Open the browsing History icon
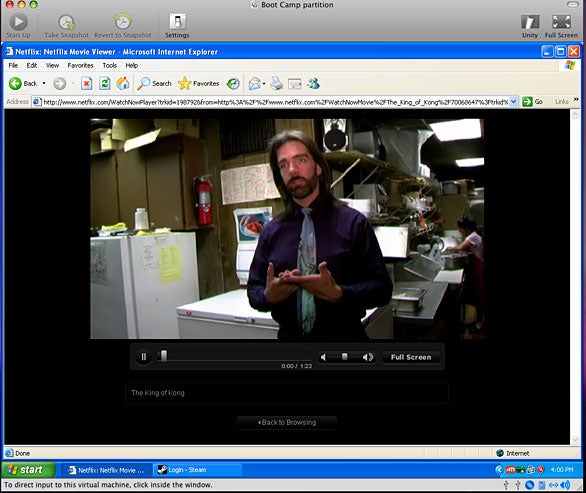586x493 pixels. click(x=233, y=83)
